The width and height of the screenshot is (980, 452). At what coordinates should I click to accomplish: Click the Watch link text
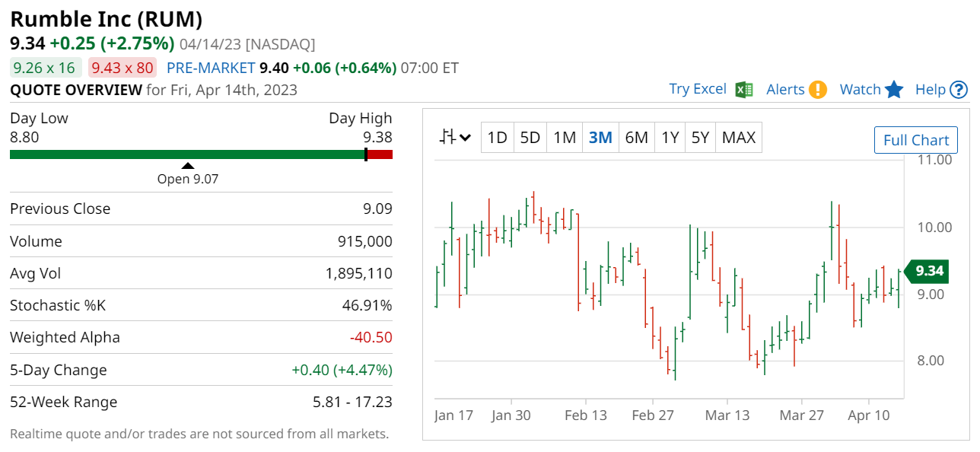tap(860, 90)
